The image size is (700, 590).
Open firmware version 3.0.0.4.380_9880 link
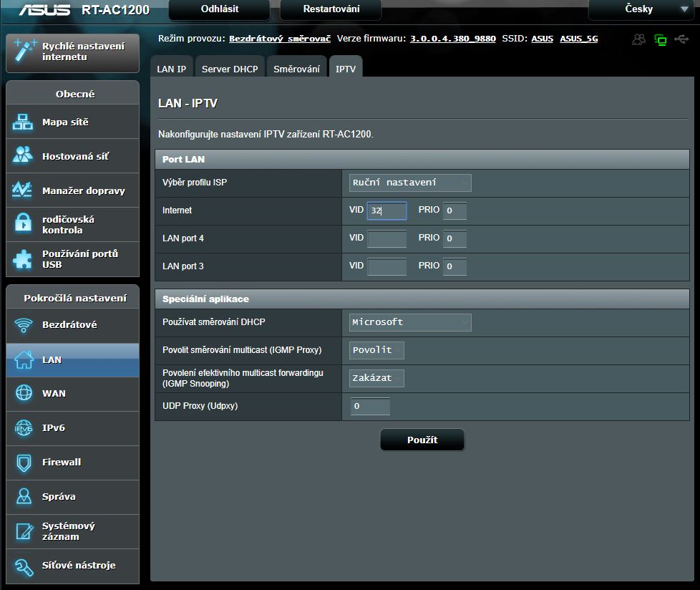pyautogui.click(x=452, y=39)
